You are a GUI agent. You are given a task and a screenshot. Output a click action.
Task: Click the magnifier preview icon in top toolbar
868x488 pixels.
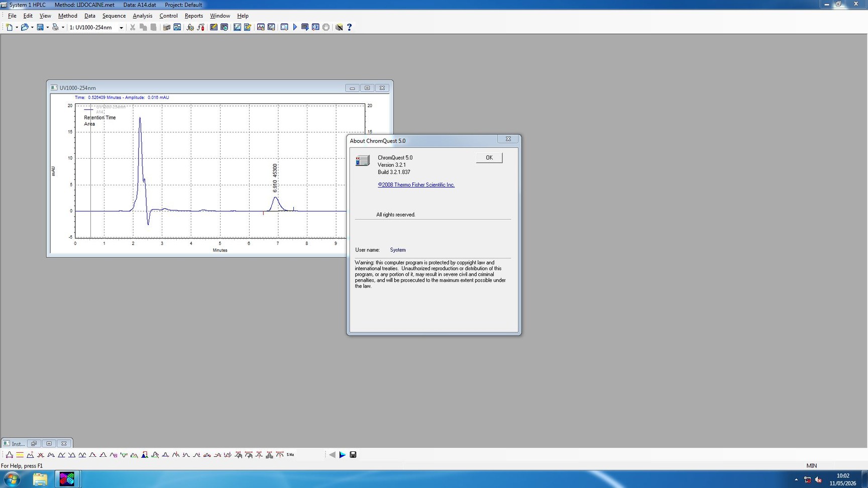click(284, 27)
